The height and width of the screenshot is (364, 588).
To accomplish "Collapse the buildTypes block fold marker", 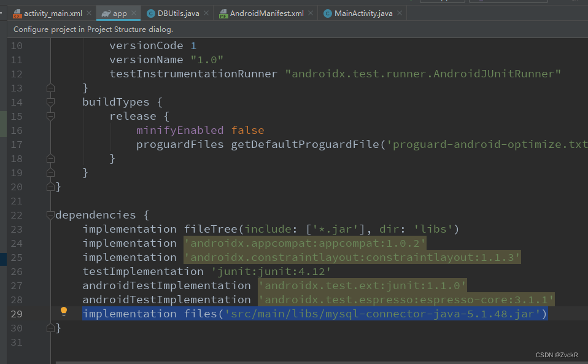I will pyautogui.click(x=50, y=102).
